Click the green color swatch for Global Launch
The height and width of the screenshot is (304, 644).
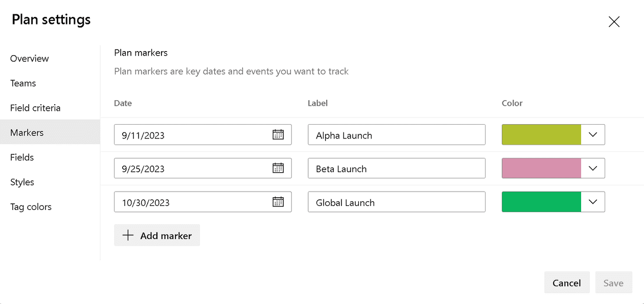pos(541,202)
